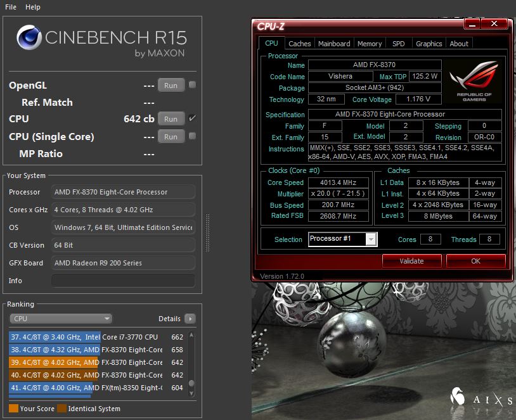Open the Processor #1 selection dropdown
This screenshot has width=516, height=420.
(342, 239)
